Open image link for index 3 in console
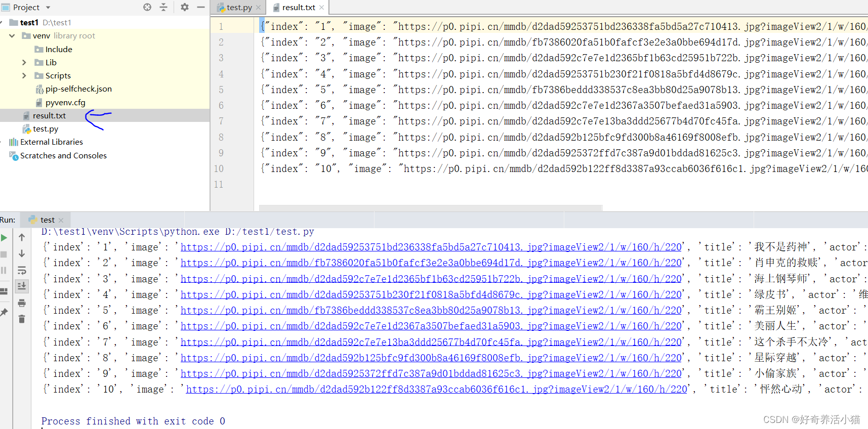Viewport: 868px width, 429px height. pos(431,279)
